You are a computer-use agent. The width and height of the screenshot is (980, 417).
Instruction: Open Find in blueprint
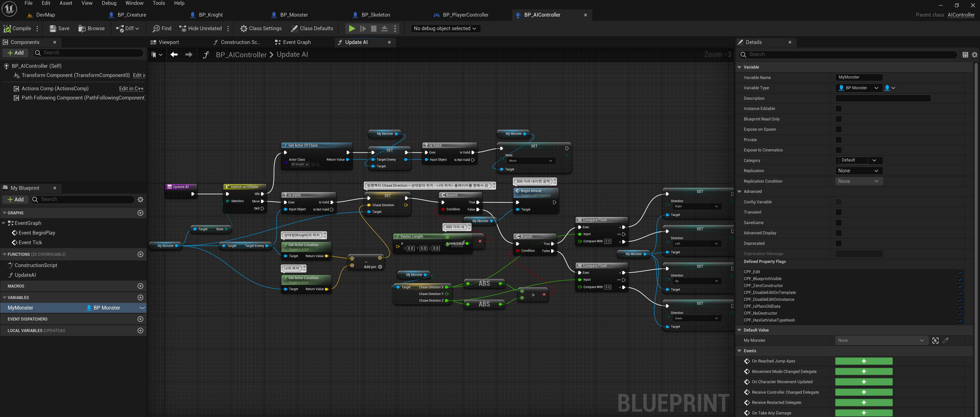(x=162, y=29)
